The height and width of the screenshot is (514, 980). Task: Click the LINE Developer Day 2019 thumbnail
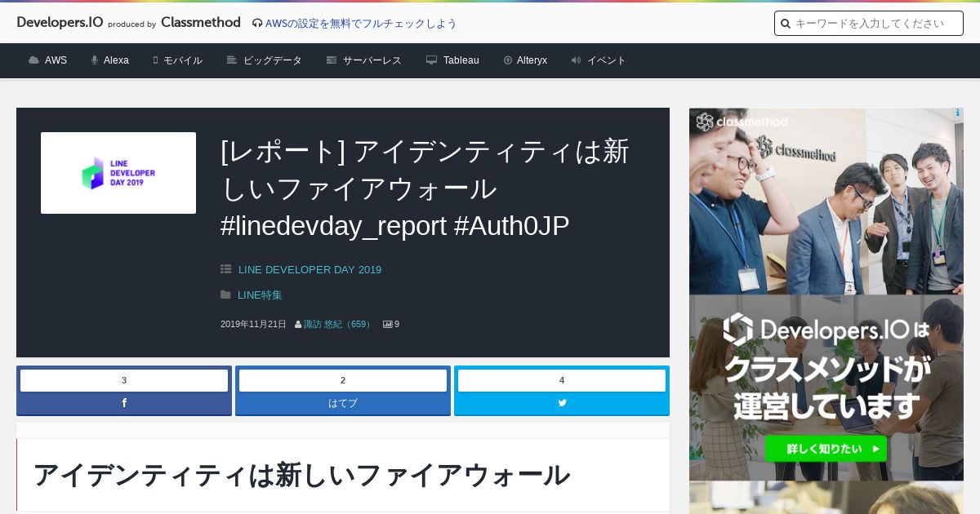(118, 173)
